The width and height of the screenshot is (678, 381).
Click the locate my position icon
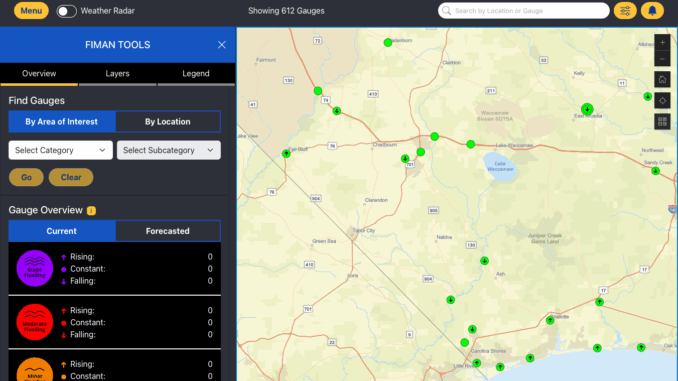[x=662, y=101]
